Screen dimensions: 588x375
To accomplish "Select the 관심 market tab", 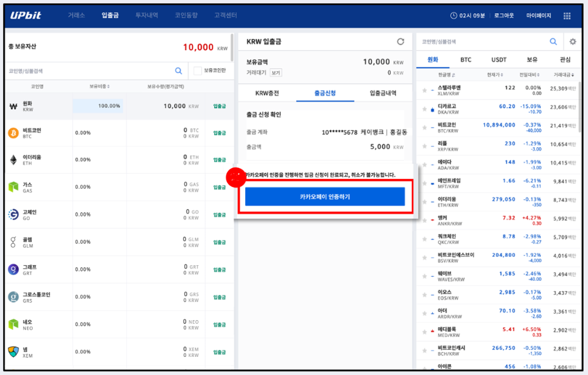I will click(x=564, y=60).
